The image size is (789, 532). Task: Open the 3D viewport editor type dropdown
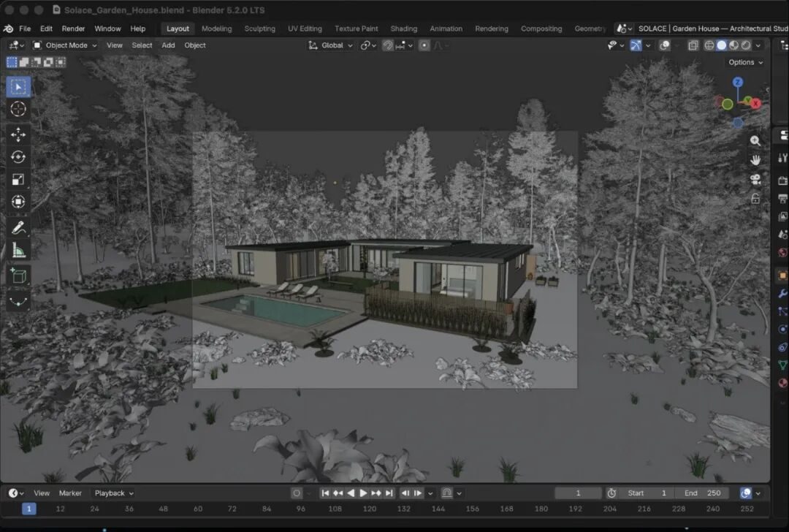point(16,45)
